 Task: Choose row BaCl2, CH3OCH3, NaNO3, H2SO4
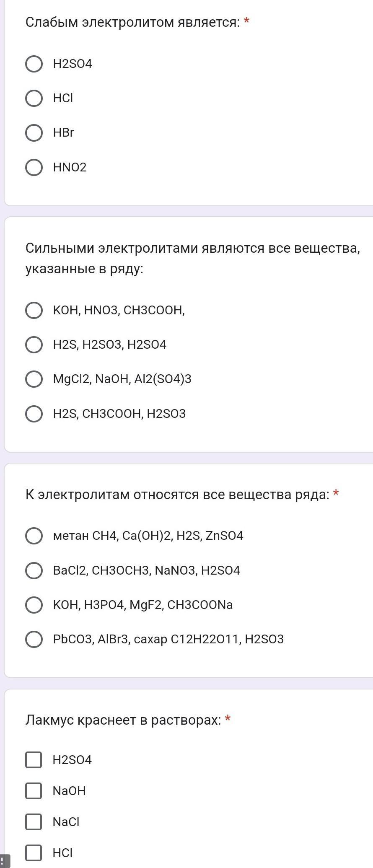(x=34, y=570)
